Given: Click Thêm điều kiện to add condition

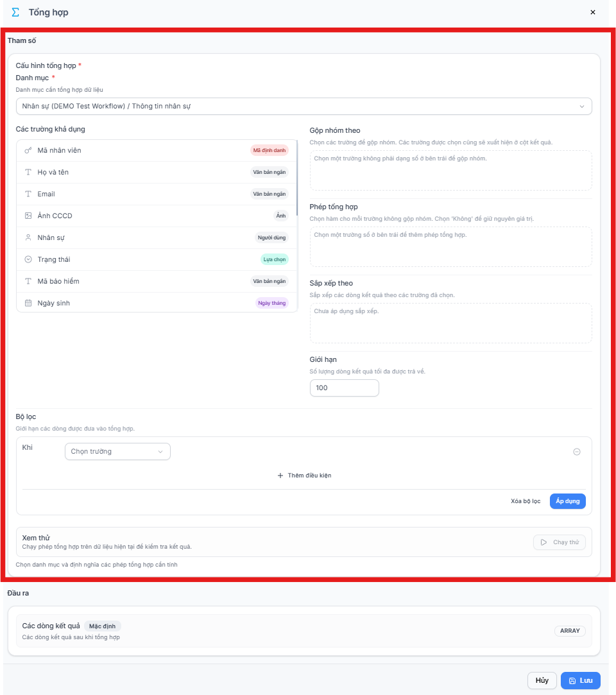Looking at the screenshot, I should coord(304,475).
